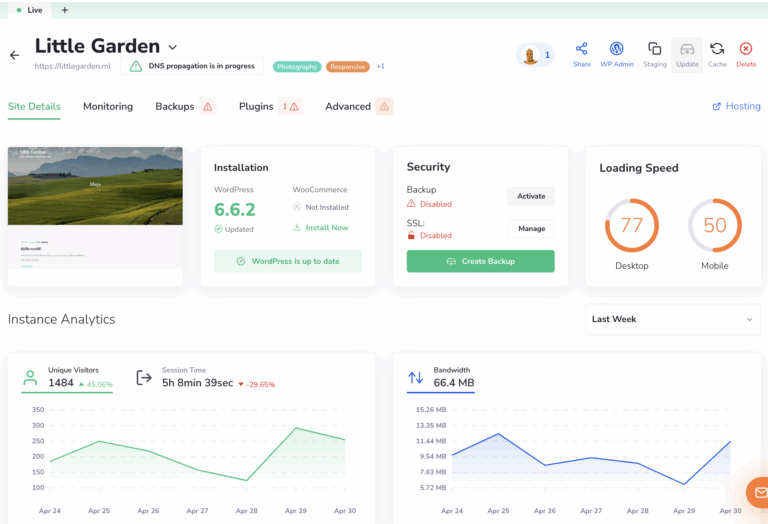Select the Session Time metric
Image resolution: width=768 pixels, height=524 pixels.
pos(206,378)
